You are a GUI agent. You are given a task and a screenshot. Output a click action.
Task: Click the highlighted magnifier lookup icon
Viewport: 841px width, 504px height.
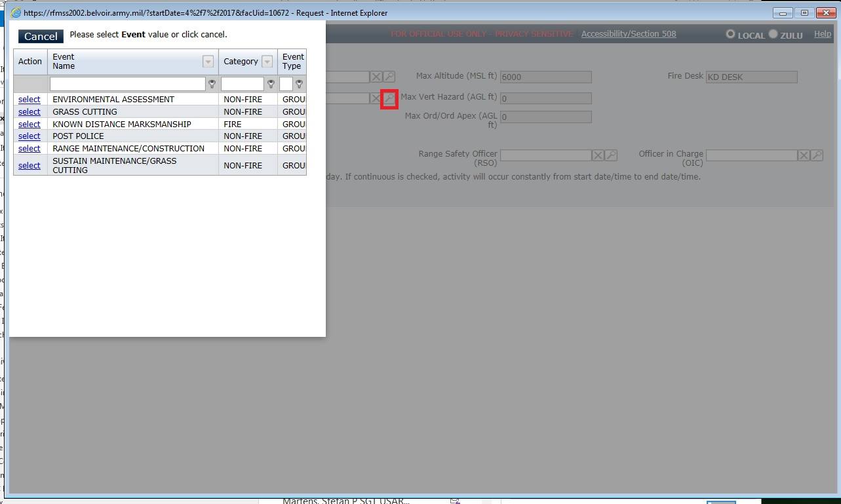[x=389, y=98]
